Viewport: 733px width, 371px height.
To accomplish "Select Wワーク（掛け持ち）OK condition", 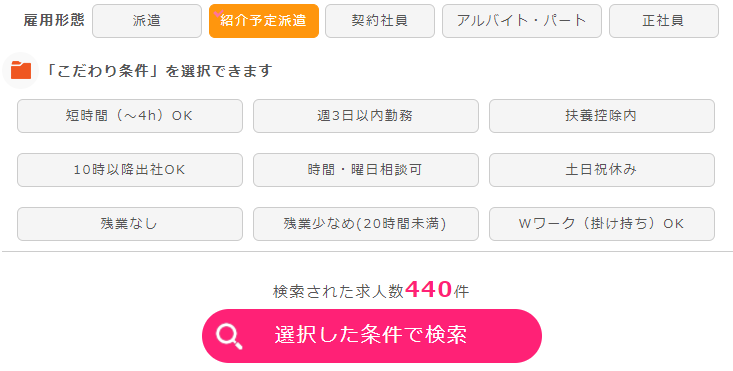I will pos(602,224).
